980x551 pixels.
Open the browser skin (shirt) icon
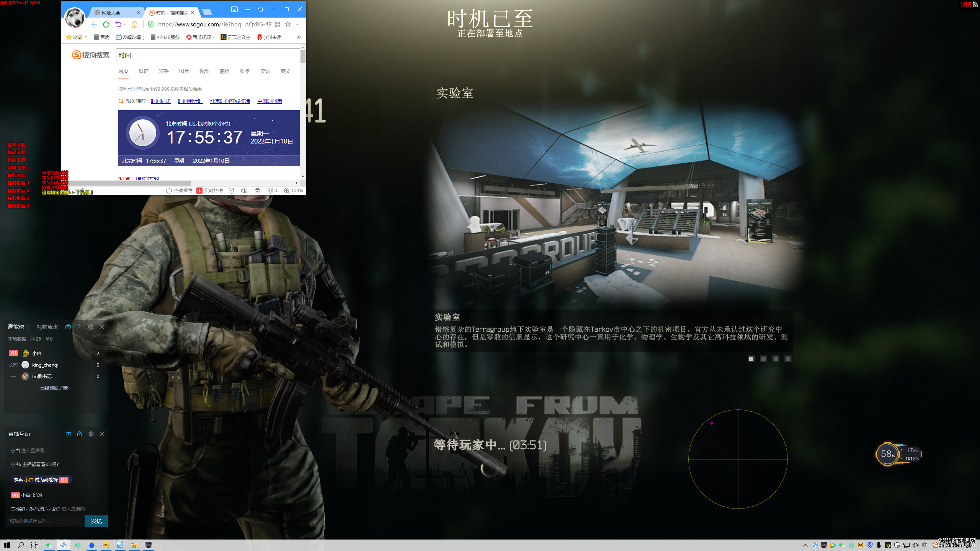click(x=261, y=9)
